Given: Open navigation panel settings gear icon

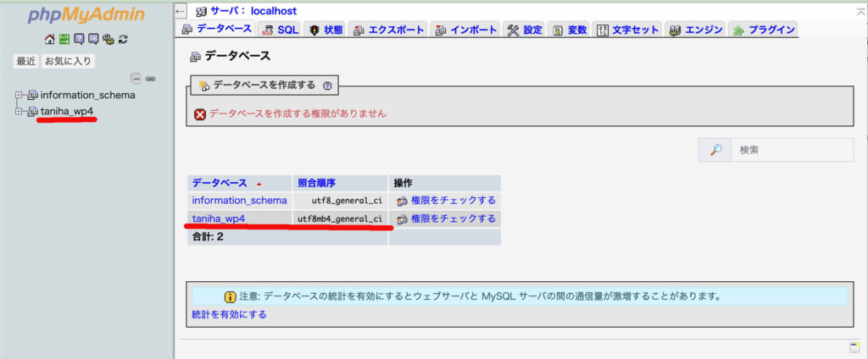Looking at the screenshot, I should [x=108, y=39].
